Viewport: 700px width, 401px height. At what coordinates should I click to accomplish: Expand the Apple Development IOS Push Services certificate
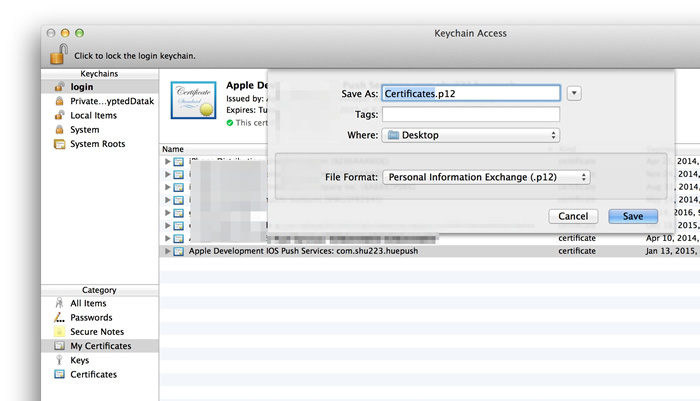[x=167, y=251]
